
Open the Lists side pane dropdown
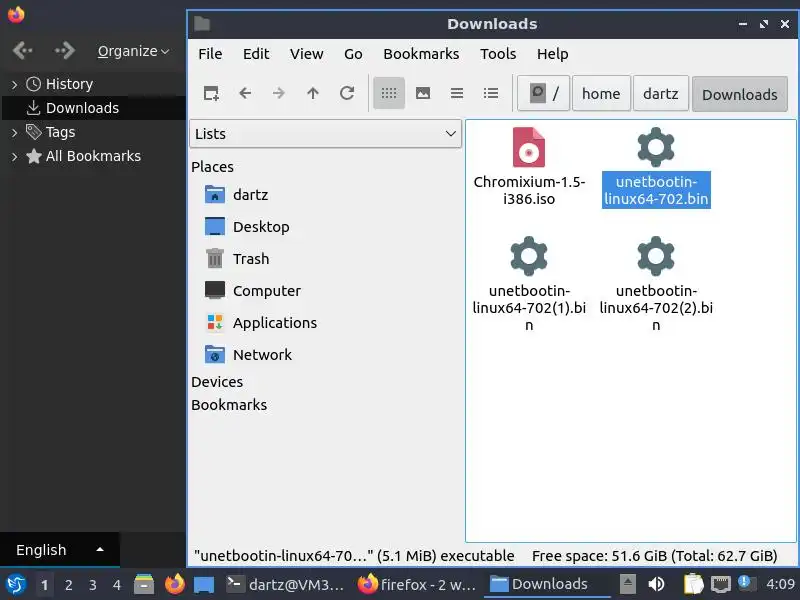(326, 134)
